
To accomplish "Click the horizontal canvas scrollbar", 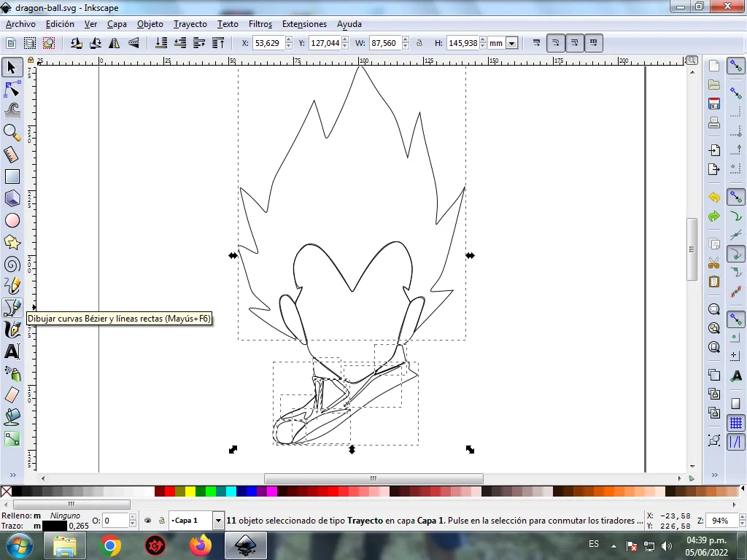I will pyautogui.click(x=373, y=478).
